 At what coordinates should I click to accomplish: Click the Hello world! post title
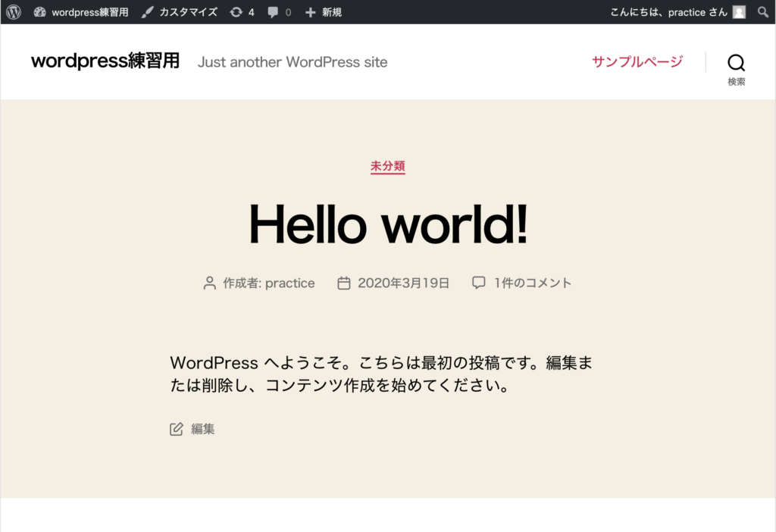(387, 223)
